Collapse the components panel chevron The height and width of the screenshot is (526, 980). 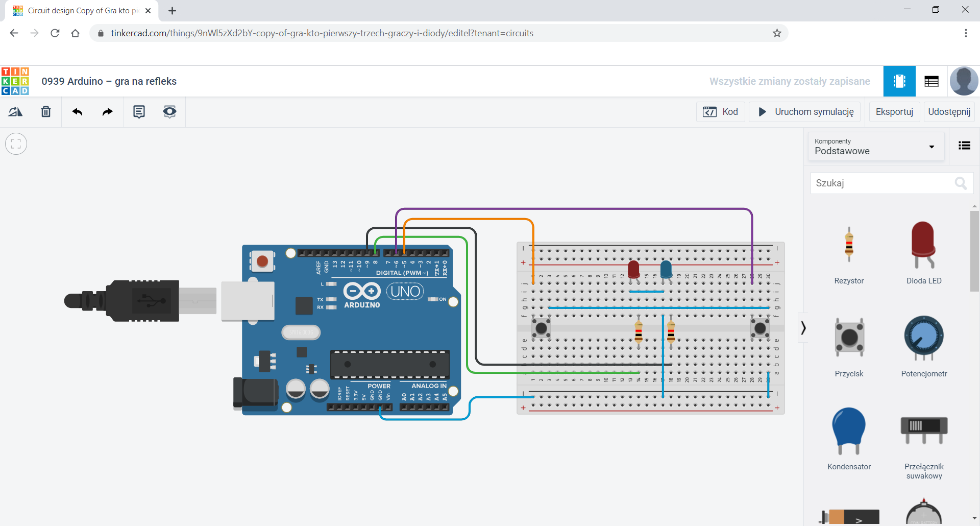[803, 327]
